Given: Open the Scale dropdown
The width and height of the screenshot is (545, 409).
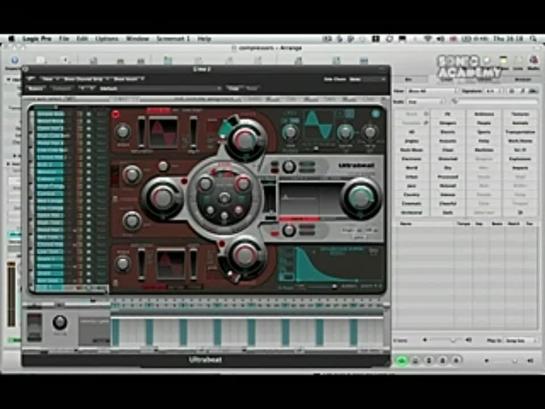Looking at the screenshot, I should 425,102.
